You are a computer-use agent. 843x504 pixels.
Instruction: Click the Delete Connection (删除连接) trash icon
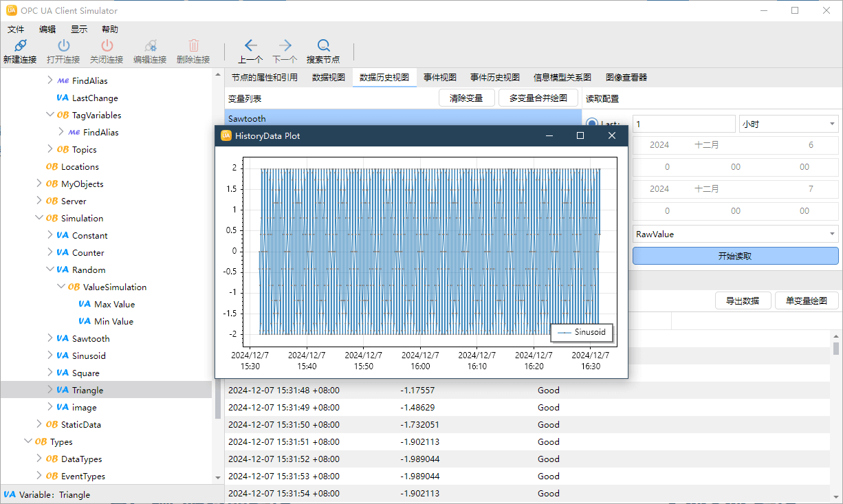[x=193, y=46]
